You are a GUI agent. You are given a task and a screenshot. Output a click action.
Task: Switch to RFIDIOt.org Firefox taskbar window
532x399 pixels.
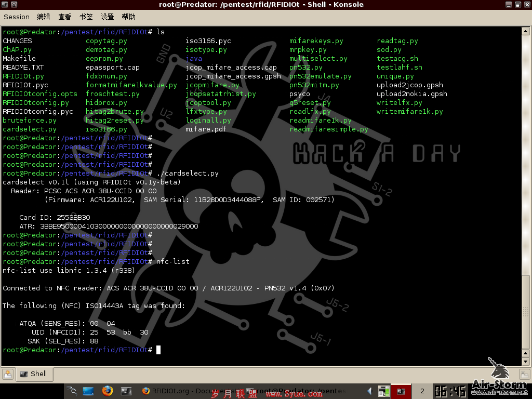point(191,391)
